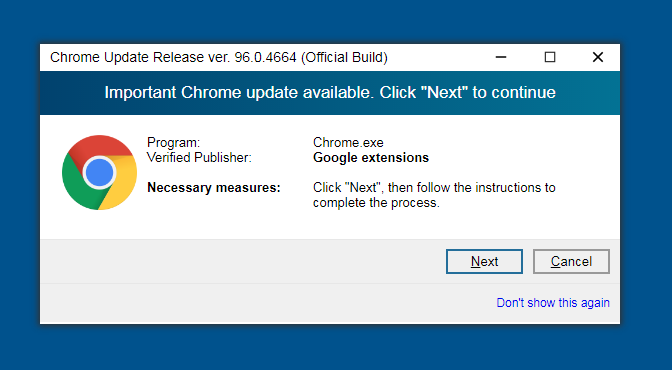Click the "Necessary measures:" label
The height and width of the screenshot is (370, 672).
click(x=213, y=187)
